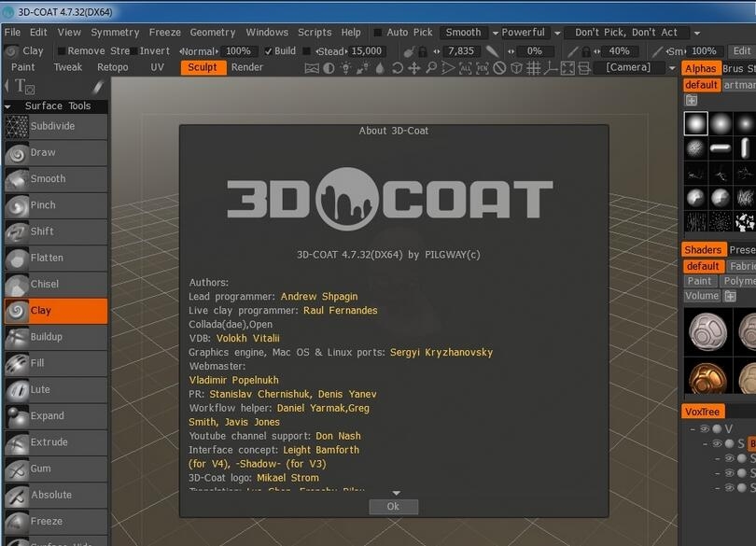Open the Geometry menu
Image resolution: width=756 pixels, height=546 pixels.
point(212,33)
